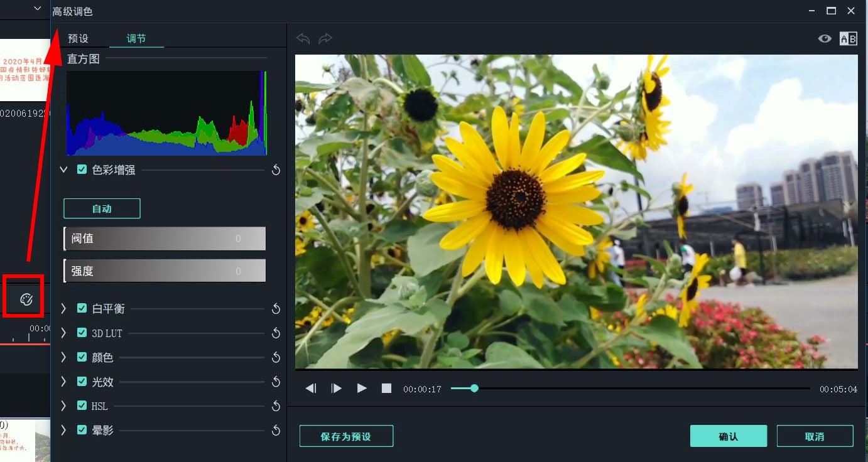Reset the 颜色 settings
Screen dimensions: 868x462
[276, 358]
